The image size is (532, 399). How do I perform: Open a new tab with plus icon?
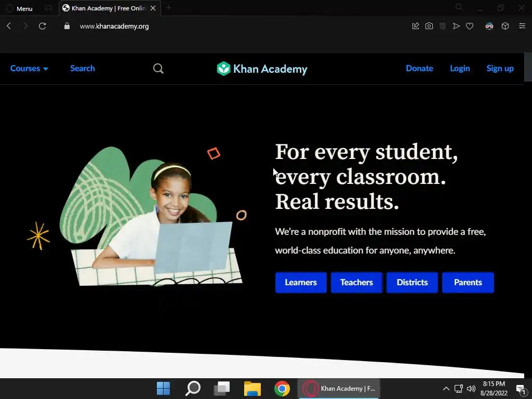(x=169, y=8)
